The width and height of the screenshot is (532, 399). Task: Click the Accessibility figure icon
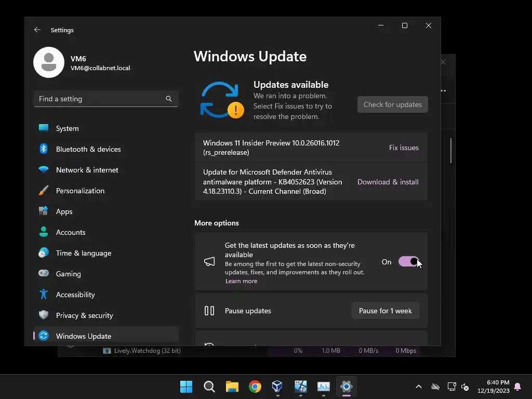[x=44, y=294]
